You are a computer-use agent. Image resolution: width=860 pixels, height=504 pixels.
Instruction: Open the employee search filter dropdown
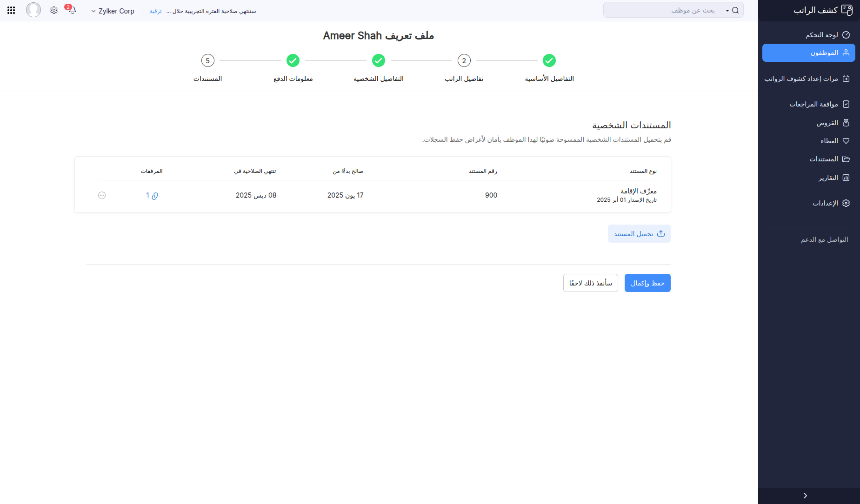pyautogui.click(x=727, y=10)
